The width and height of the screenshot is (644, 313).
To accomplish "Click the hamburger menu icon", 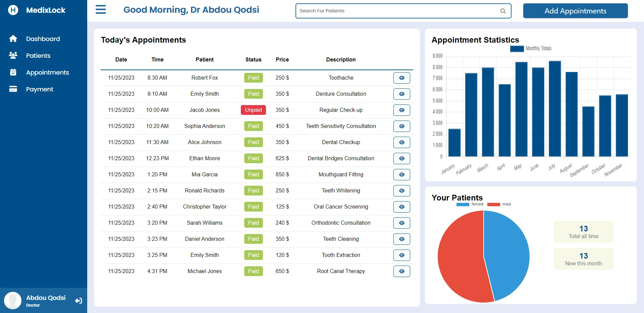I will pyautogui.click(x=101, y=10).
